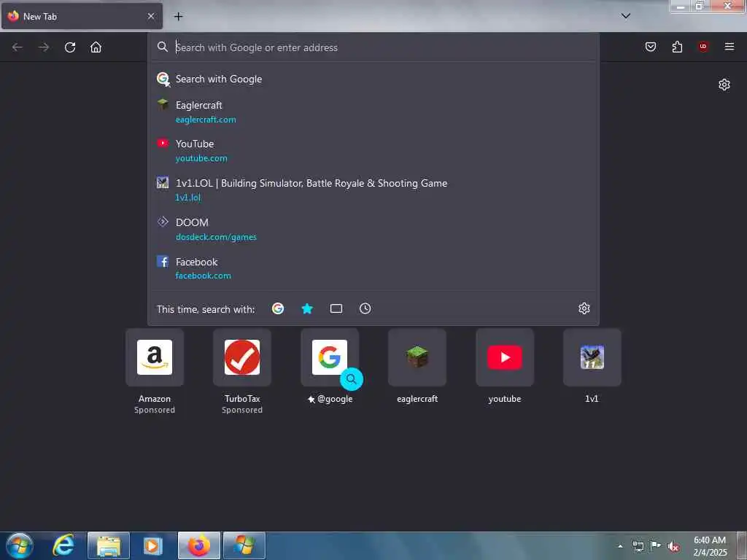
Task: Close the New Tab tab
Action: tap(151, 16)
